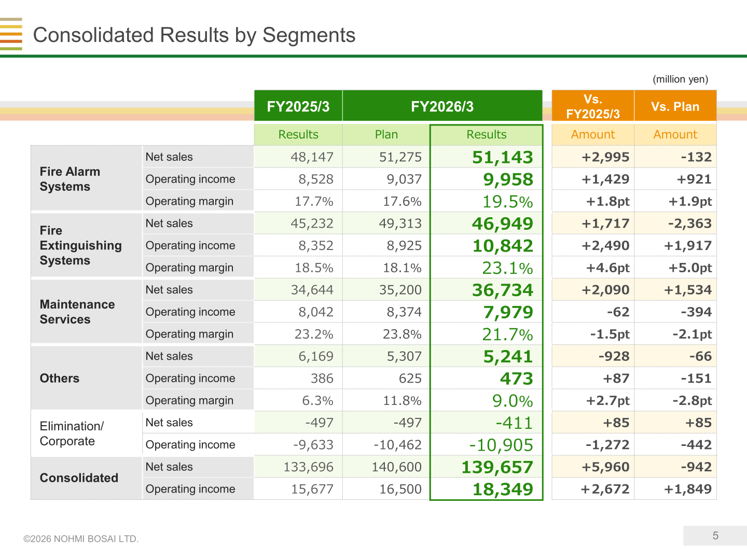747x560 pixels.
Task: Click the Fire Alarm Systems segment label
Action: pos(70,179)
